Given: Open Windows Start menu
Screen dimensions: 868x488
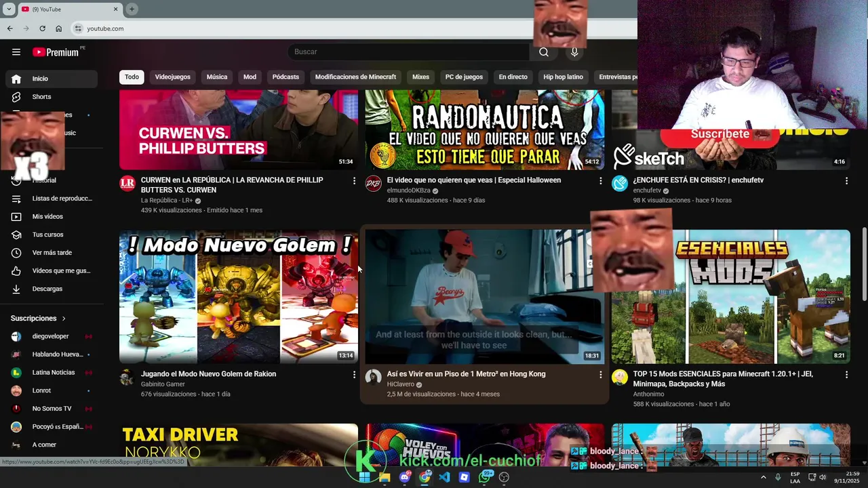Looking at the screenshot, I should (365, 477).
